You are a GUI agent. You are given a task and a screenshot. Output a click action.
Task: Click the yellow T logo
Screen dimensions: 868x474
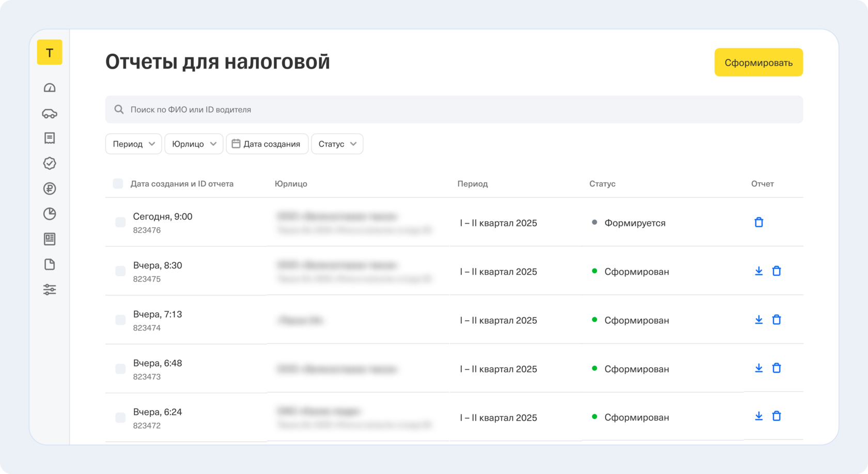click(x=50, y=52)
